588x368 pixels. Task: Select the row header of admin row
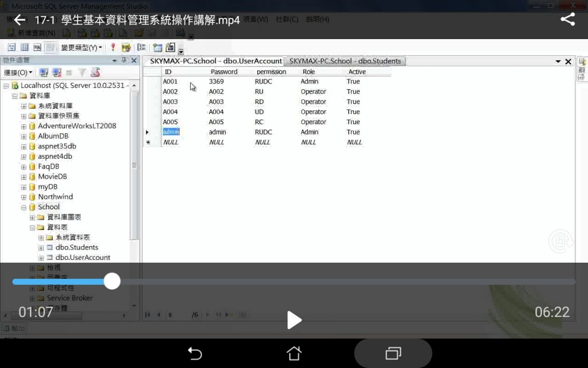pyautogui.click(x=152, y=132)
